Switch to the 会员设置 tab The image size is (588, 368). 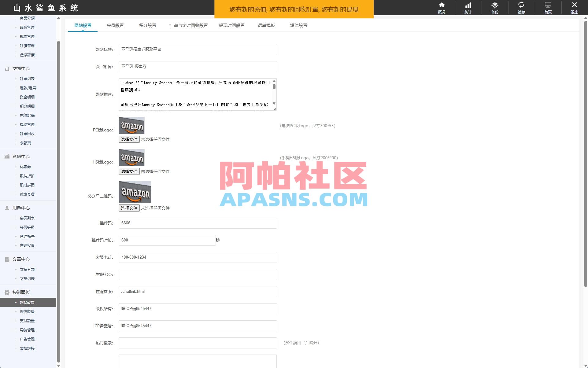coord(115,26)
